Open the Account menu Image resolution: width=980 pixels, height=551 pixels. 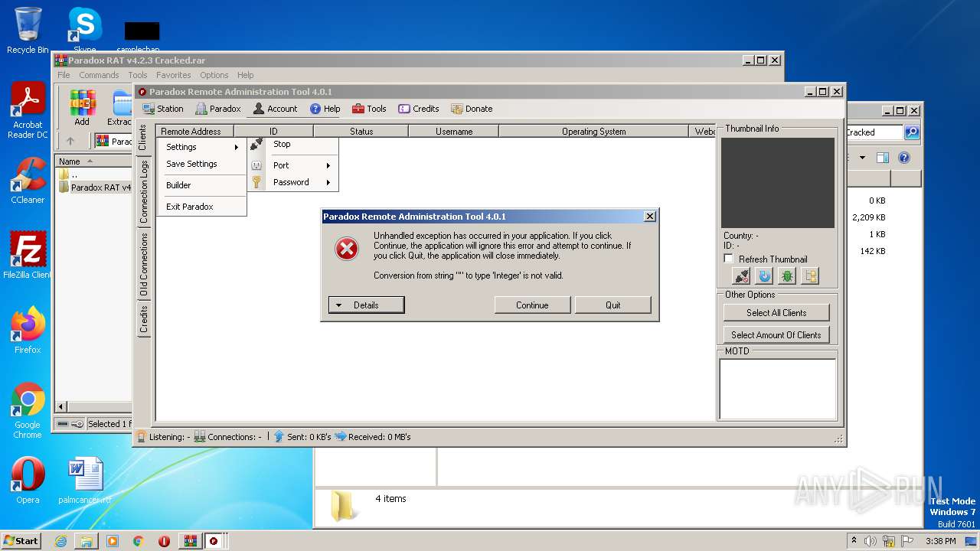point(275,109)
